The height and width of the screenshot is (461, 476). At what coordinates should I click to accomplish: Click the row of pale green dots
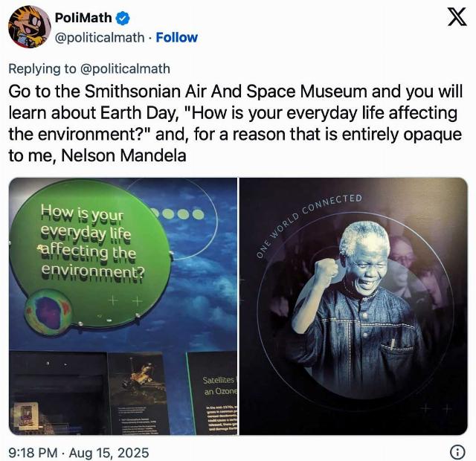coord(179,214)
